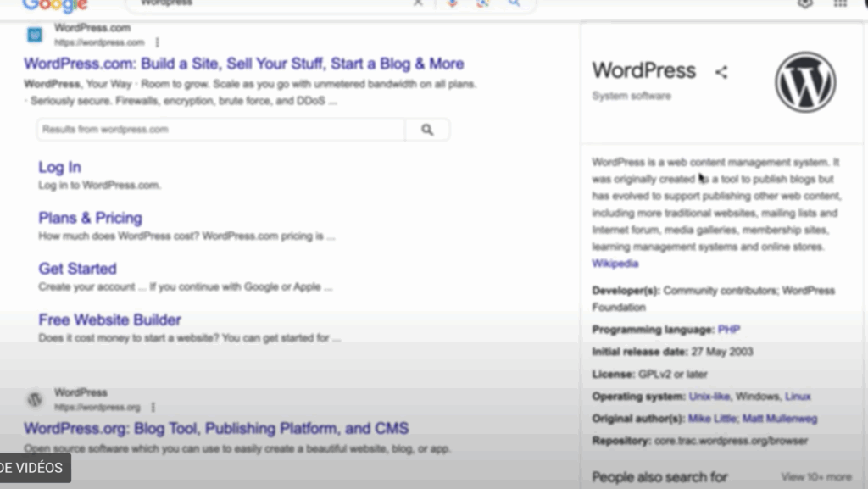Open the Free Website Builder sitelink
The image size is (868, 489).
point(109,320)
